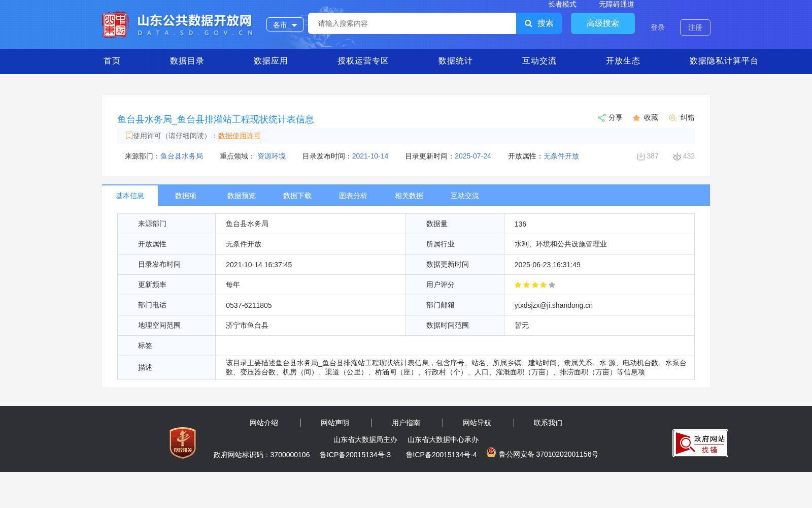Open 数据隐私计算平台 navigation item

coord(724,61)
